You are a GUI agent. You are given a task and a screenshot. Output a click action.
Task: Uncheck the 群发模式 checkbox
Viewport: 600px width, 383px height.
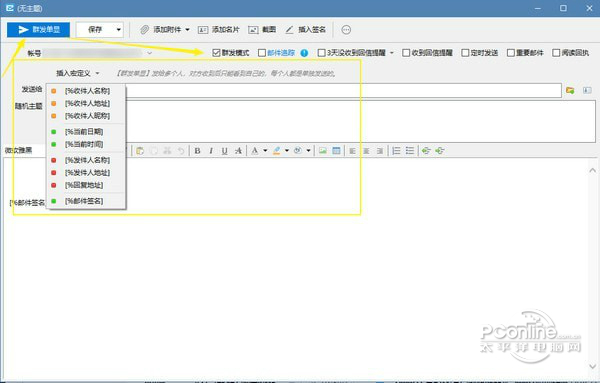[x=216, y=53]
